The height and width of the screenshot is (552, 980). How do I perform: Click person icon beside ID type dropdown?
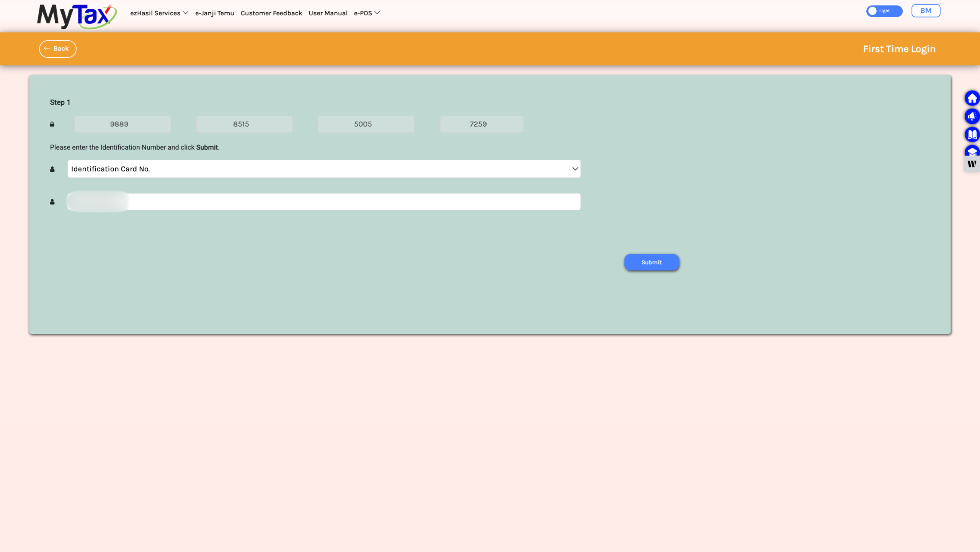52,169
